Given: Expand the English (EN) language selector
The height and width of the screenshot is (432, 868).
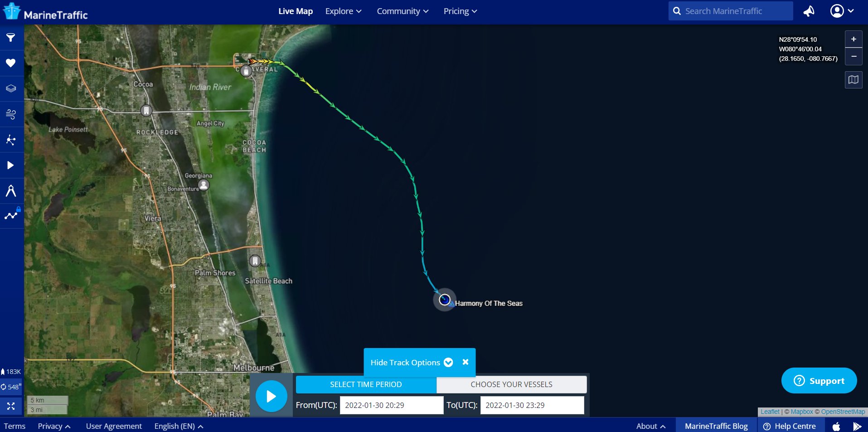Looking at the screenshot, I should [179, 426].
